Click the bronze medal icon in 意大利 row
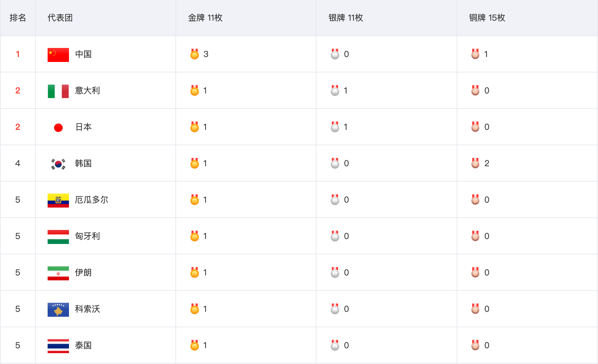This screenshot has width=598, height=364. click(475, 90)
